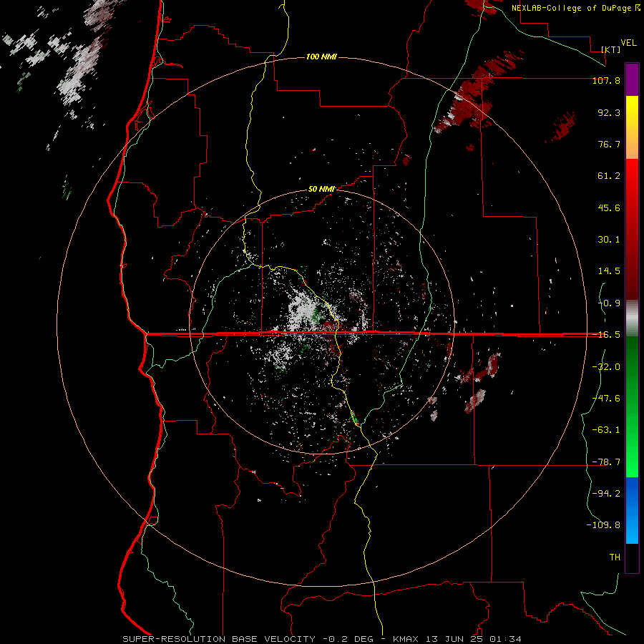The width and height of the screenshot is (644, 644).
Task: Click the 13 JUN 25 01:34 timestamp
Action: [x=472, y=639]
